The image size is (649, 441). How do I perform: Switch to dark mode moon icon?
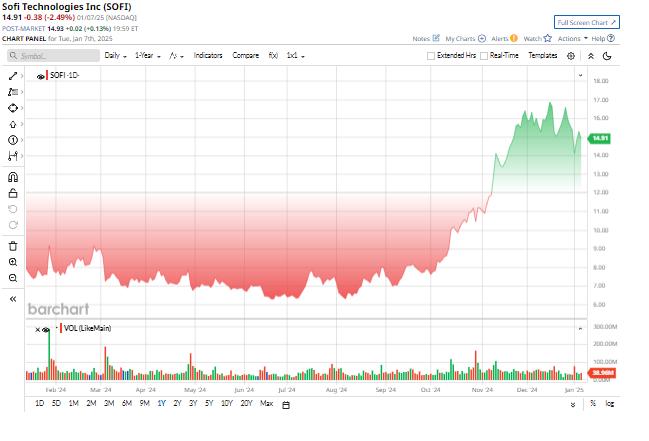[607, 56]
